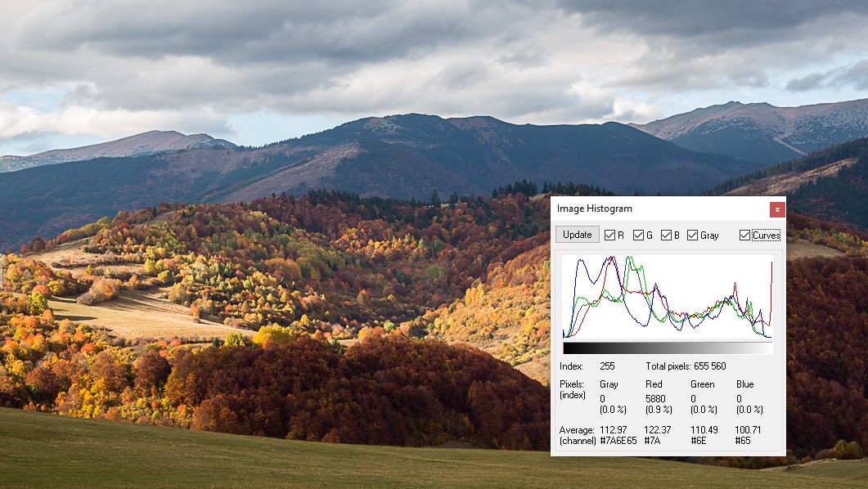Uncheck the R channel checkbox
Viewport: 868px width, 489px height.
(609, 236)
